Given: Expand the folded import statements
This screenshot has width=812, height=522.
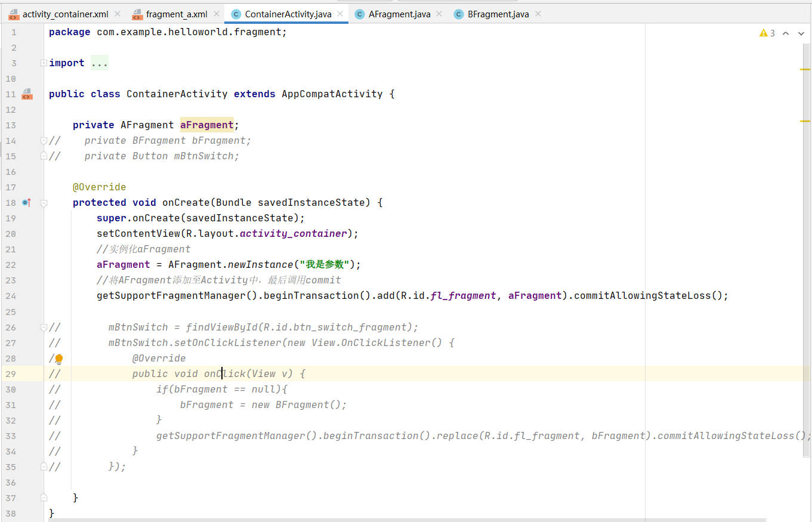Looking at the screenshot, I should 44,63.
